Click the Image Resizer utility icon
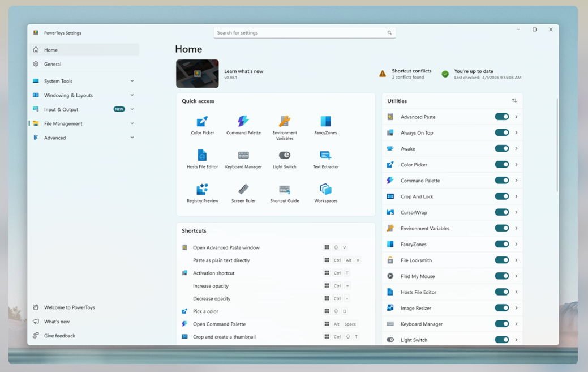 [x=390, y=308]
